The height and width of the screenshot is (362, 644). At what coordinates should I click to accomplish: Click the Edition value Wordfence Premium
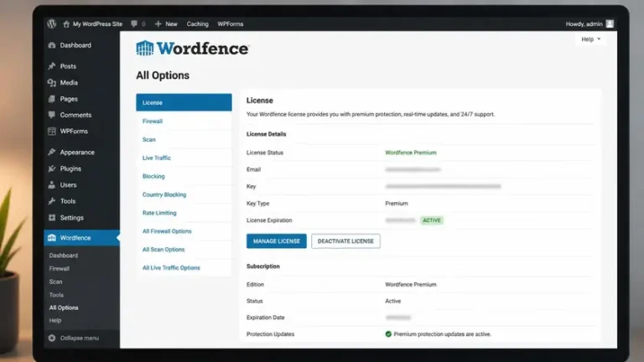[411, 284]
